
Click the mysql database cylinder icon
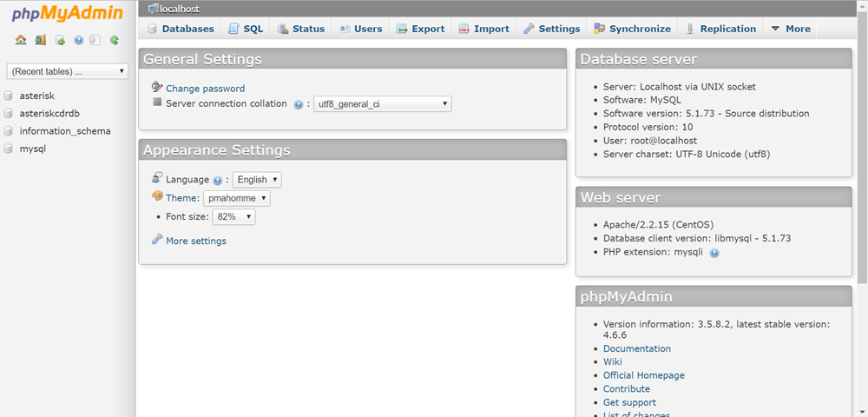click(9, 149)
